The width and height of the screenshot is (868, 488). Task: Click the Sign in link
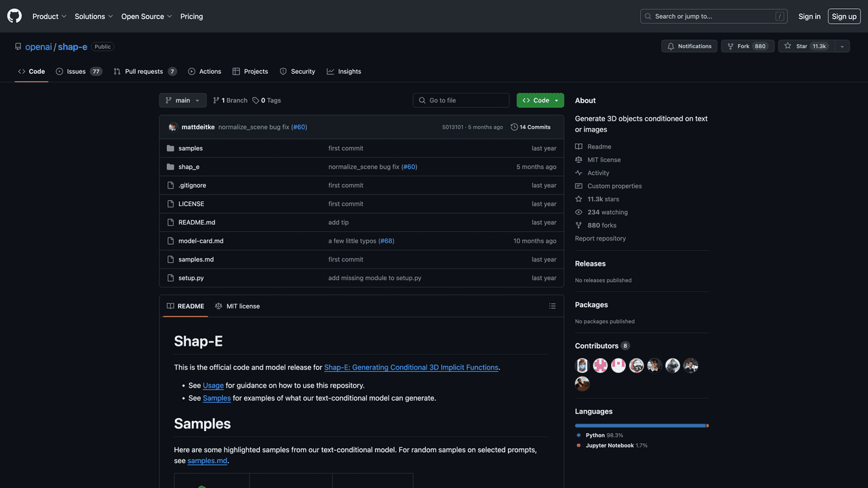[809, 16]
